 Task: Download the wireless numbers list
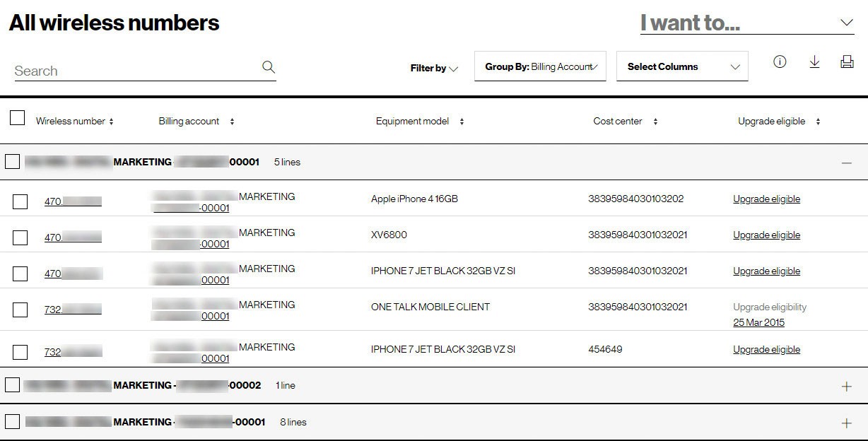[x=814, y=62]
